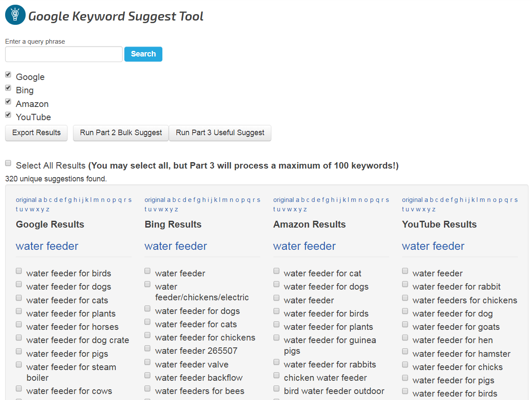
Task: Disable the Bing source checkbox
Action: [x=8, y=88]
